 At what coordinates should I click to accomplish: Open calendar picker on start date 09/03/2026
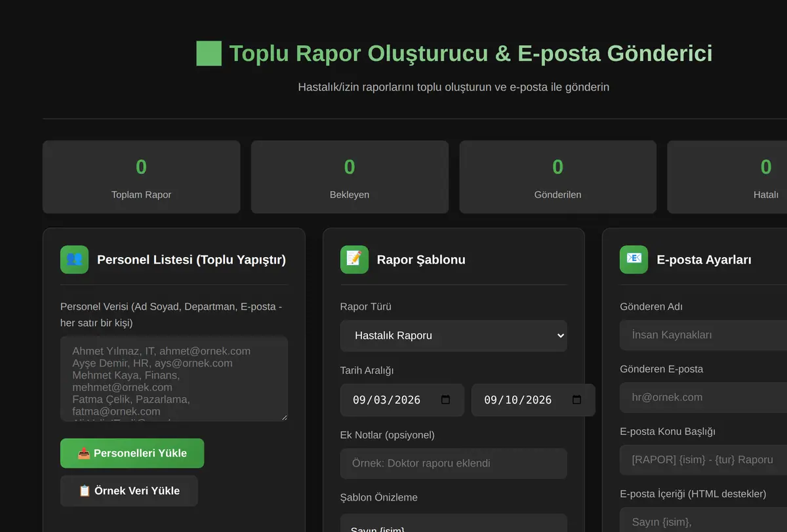coord(446,400)
